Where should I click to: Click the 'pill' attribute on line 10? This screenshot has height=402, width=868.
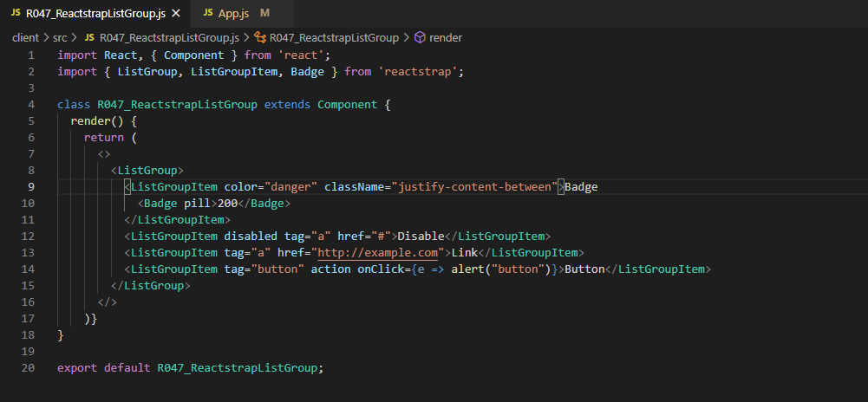pyautogui.click(x=197, y=204)
